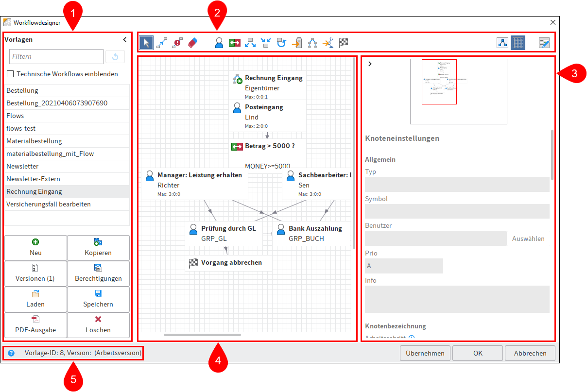Refresh the template filter list
587x392 pixels.
coord(115,57)
